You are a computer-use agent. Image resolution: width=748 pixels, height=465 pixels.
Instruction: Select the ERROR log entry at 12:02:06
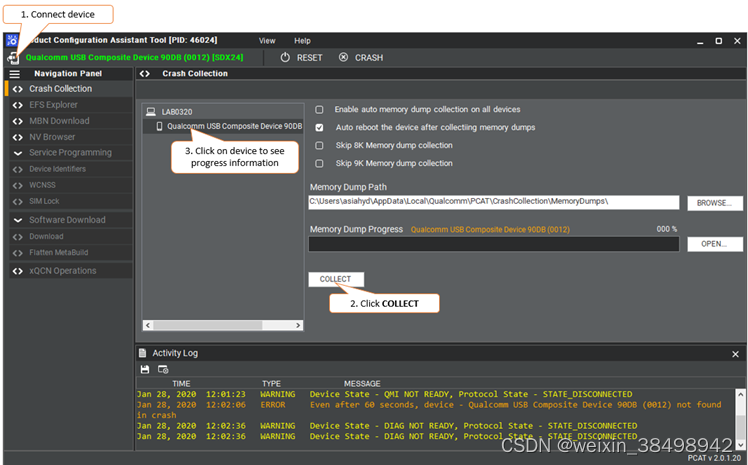(429, 410)
